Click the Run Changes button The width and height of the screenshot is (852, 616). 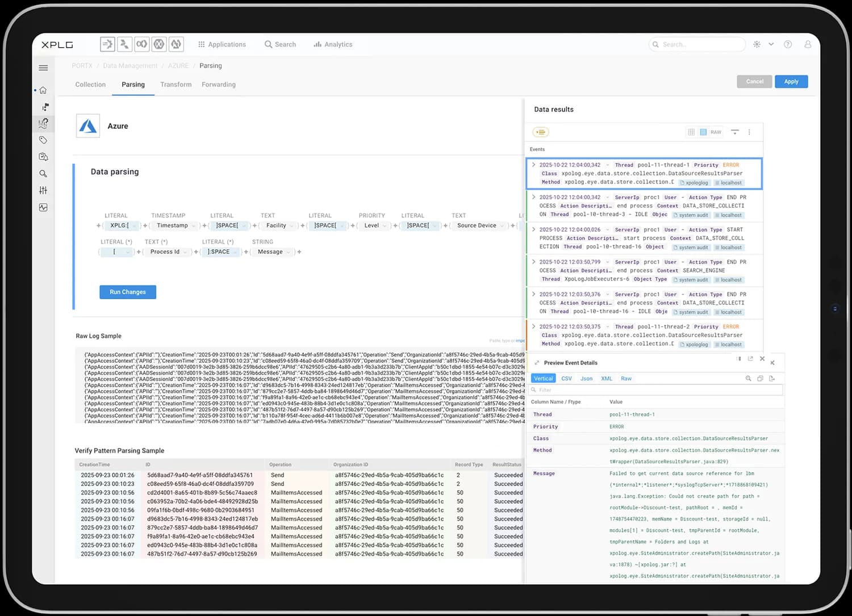coord(128,292)
